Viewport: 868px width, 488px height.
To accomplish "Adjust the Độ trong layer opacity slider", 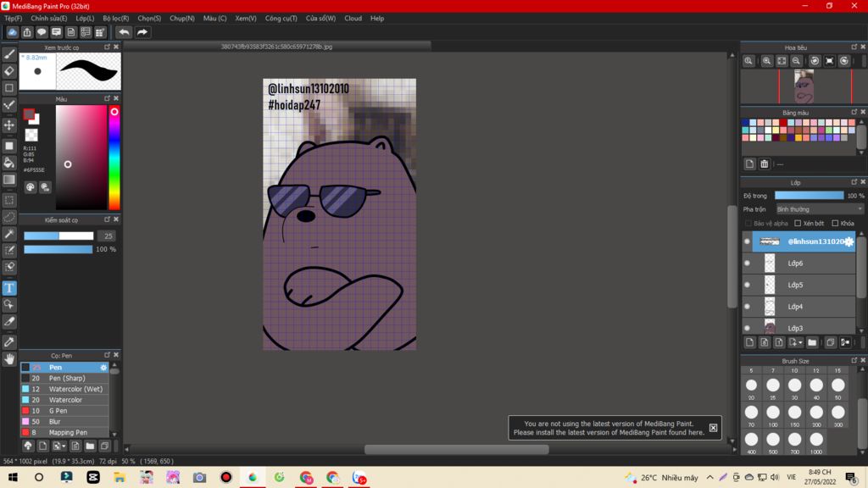I will [809, 196].
